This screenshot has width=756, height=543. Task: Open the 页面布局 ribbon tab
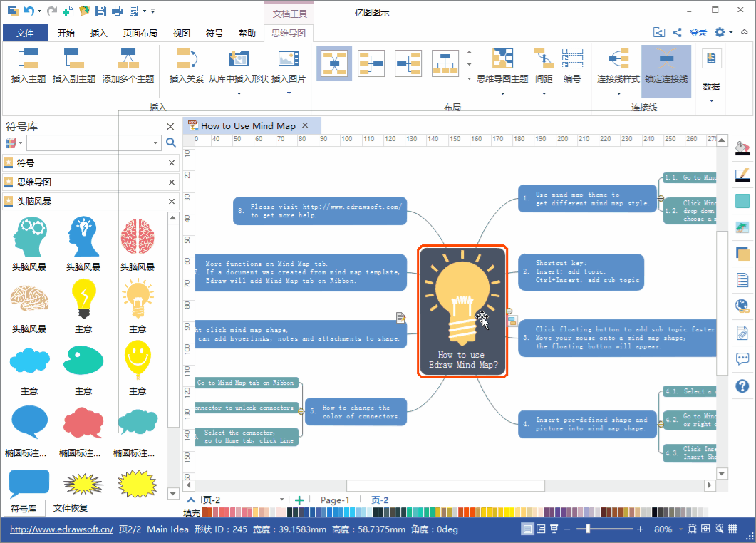(x=140, y=33)
